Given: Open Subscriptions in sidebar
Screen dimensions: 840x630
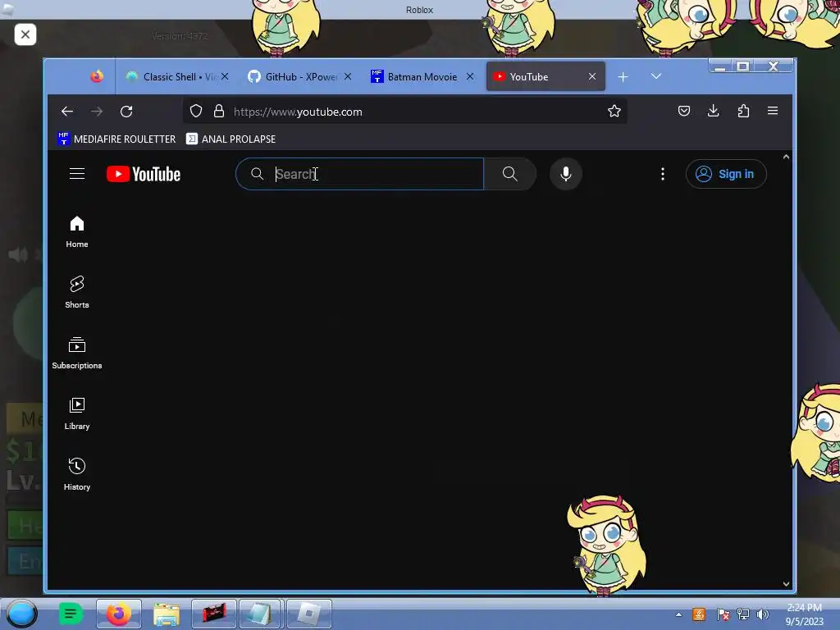Looking at the screenshot, I should (77, 353).
